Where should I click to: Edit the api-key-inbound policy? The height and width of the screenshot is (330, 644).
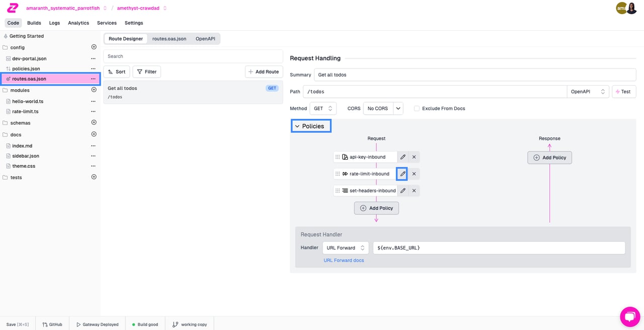(x=403, y=157)
